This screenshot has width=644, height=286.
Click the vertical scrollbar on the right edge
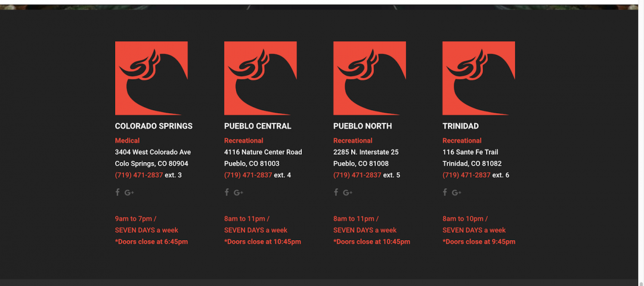(x=640, y=143)
